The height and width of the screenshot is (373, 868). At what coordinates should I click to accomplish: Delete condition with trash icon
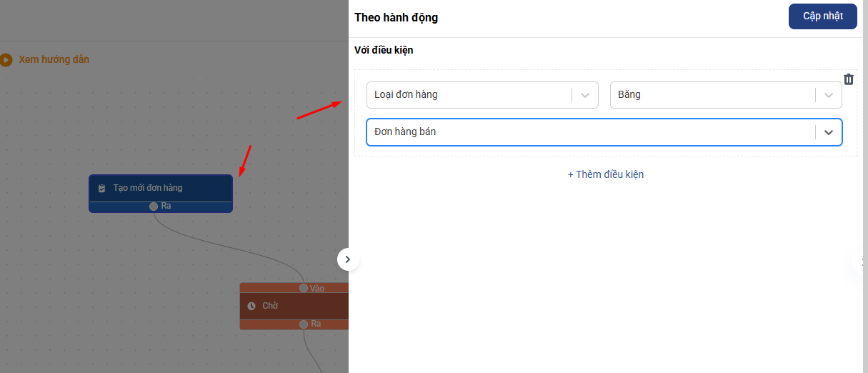click(x=849, y=79)
